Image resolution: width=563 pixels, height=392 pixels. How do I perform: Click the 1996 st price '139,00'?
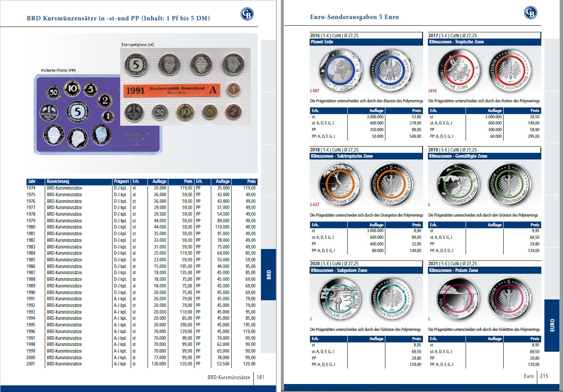click(186, 332)
